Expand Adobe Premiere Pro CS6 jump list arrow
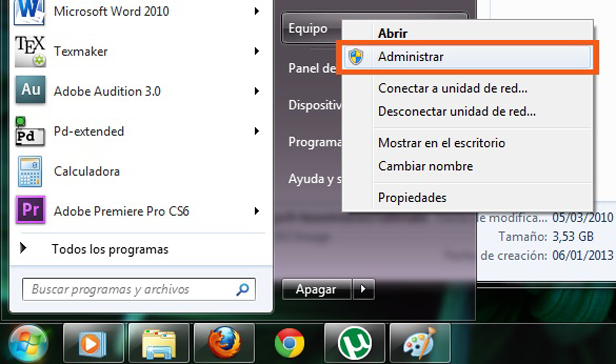Image resolution: width=616 pixels, height=364 pixels. (257, 211)
